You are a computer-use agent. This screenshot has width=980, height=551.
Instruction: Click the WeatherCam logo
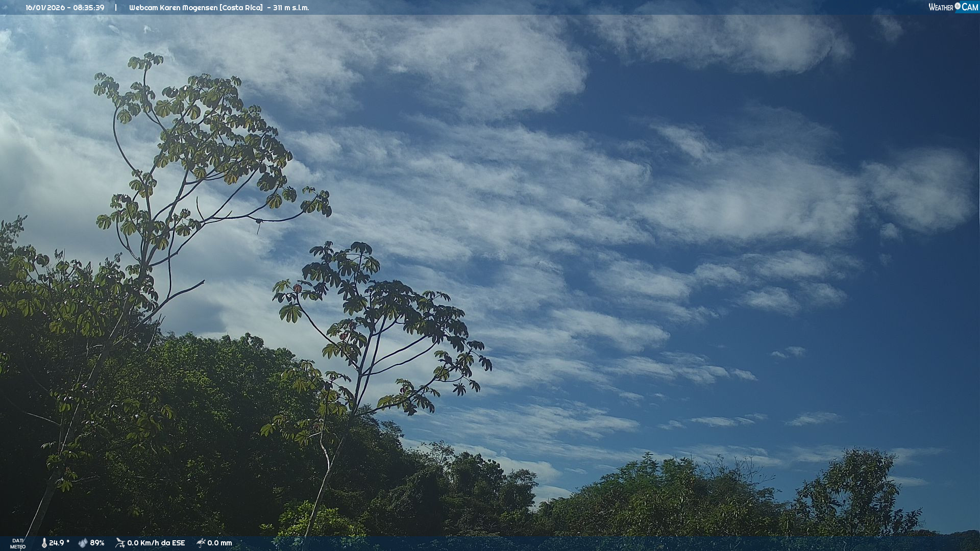[952, 7]
